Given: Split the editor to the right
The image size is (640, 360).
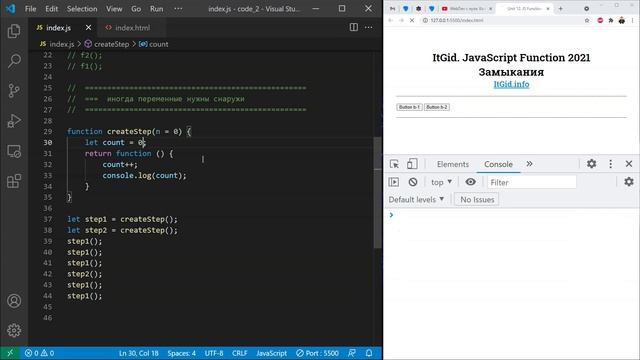Looking at the screenshot, I should (x=353, y=27).
